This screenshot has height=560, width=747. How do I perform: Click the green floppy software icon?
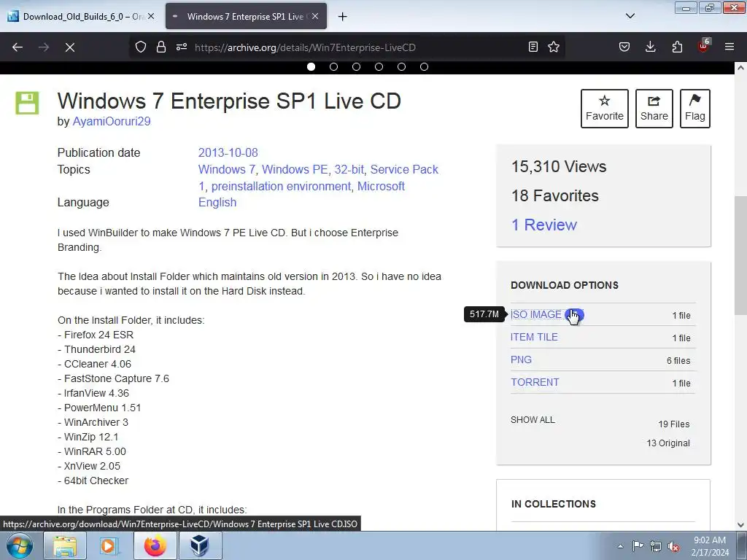pyautogui.click(x=27, y=103)
